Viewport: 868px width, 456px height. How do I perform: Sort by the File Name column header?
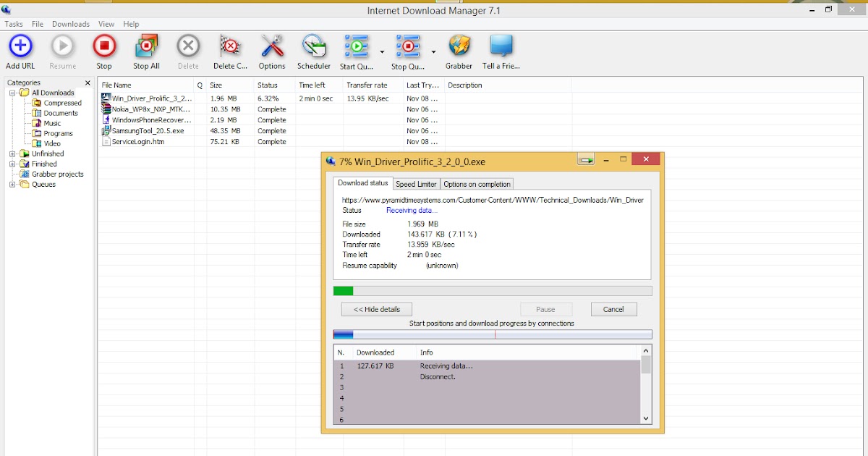[x=146, y=85]
